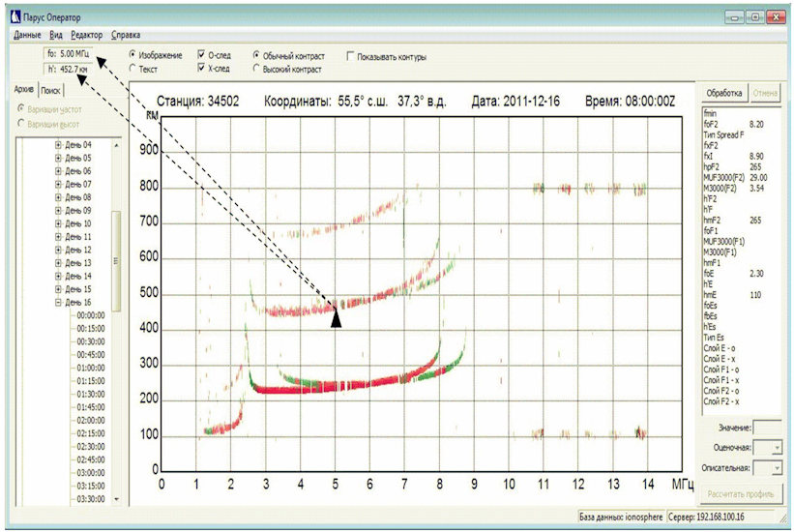Image resolution: width=794 pixels, height=532 pixels.
Task: Select День 14 in the archive tree
Action: click(78, 276)
